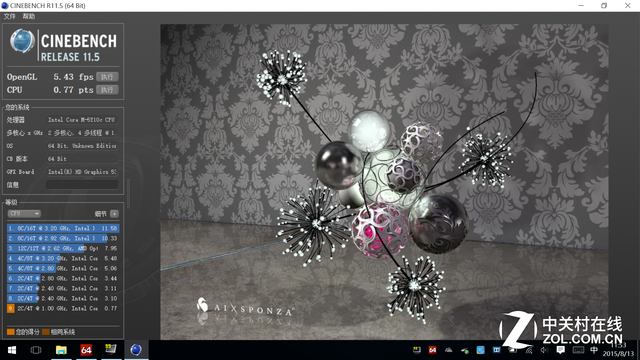Image resolution: width=640 pixels, height=360 pixels.
Task: Open the Windows Start button
Action: [11, 350]
